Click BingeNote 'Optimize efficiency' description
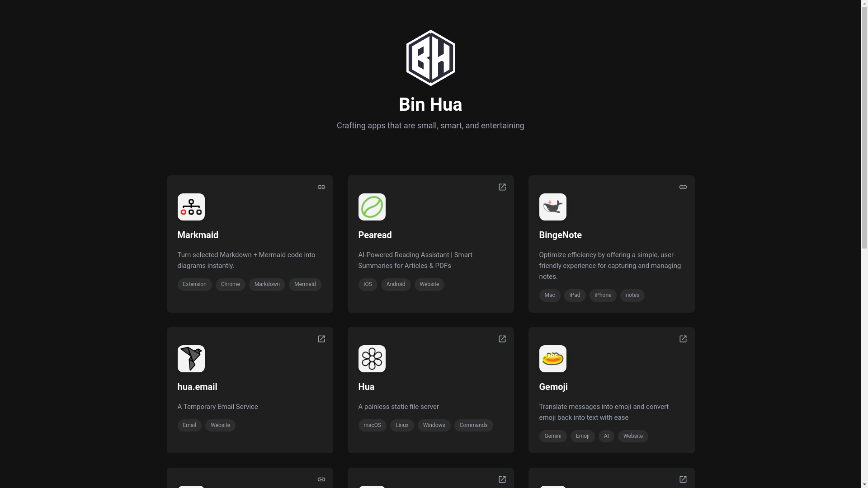868x488 pixels. coord(610,266)
